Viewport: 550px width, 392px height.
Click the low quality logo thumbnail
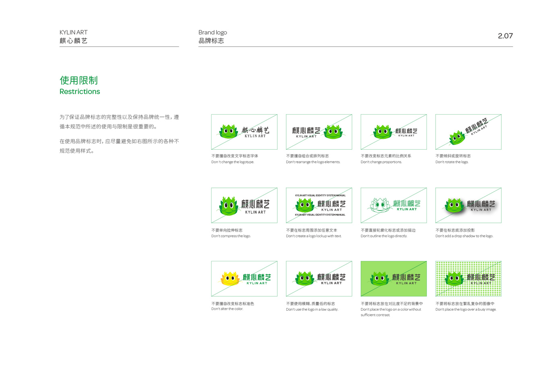coord(319,279)
